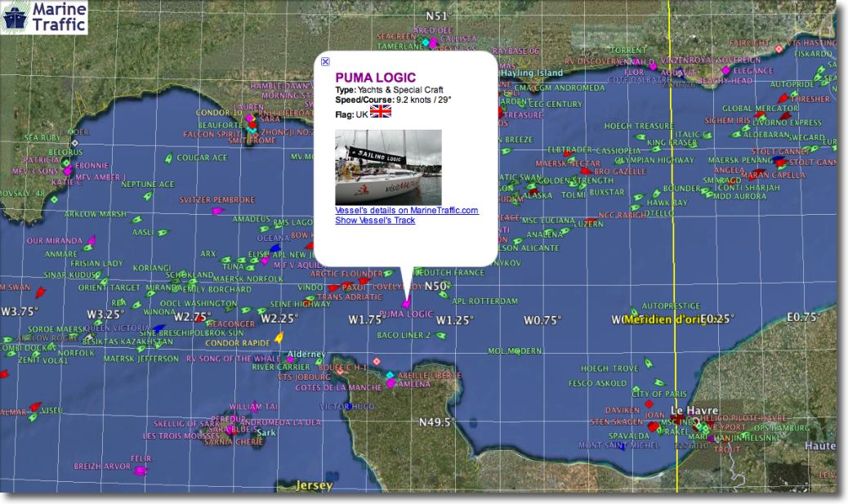This screenshot has height=504, width=848.
Task: Select the Alderney island label
Action: pos(306,354)
